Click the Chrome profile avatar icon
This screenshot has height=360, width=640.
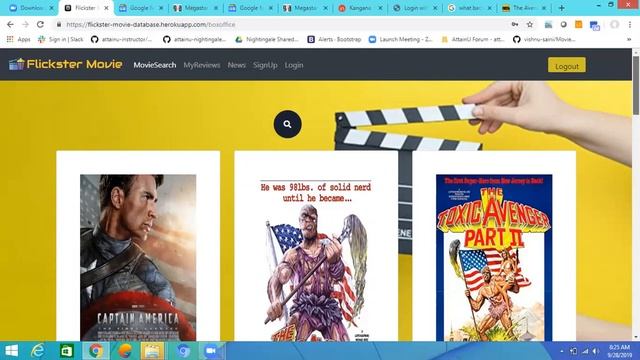coord(614,24)
